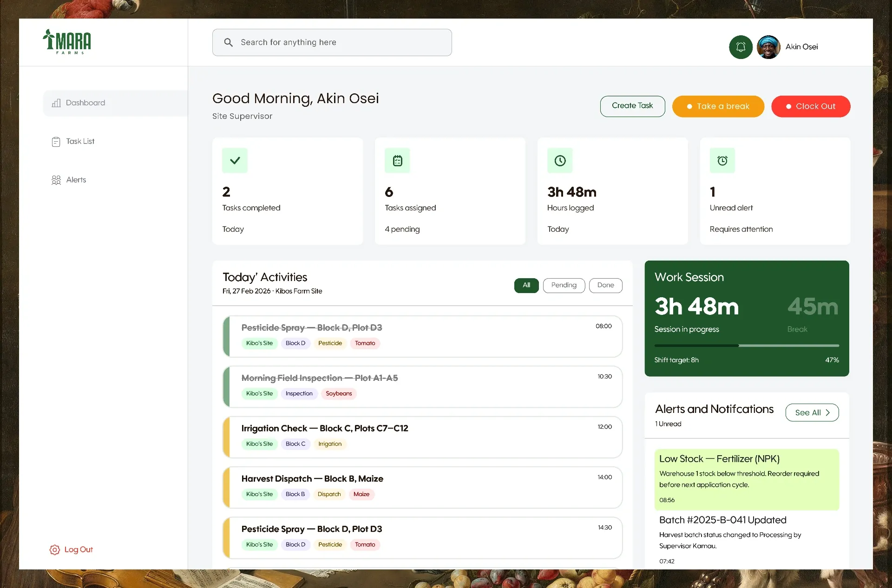
Task: Click the Inspection tag
Action: point(299,393)
